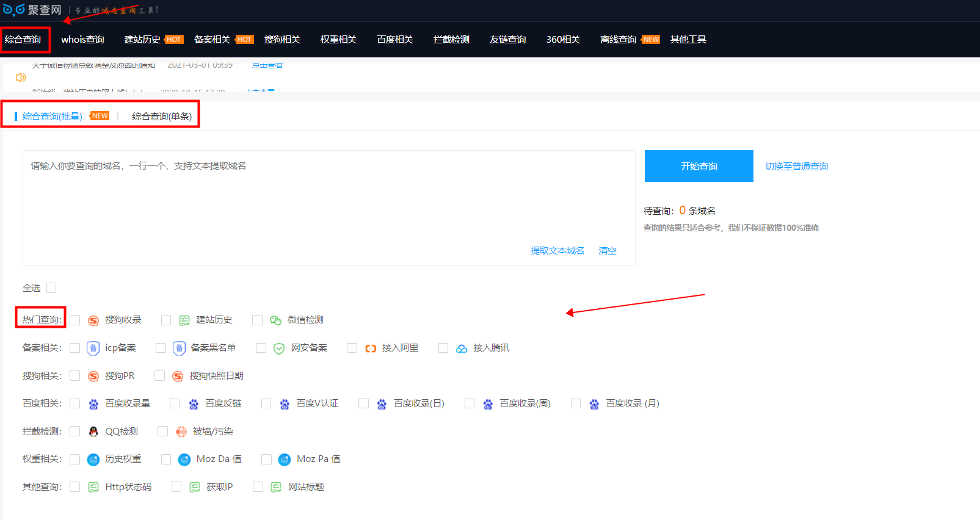The image size is (980, 520).
Task: Click the Baidu paw icon beside 百度反链
Action: pyautogui.click(x=194, y=404)
